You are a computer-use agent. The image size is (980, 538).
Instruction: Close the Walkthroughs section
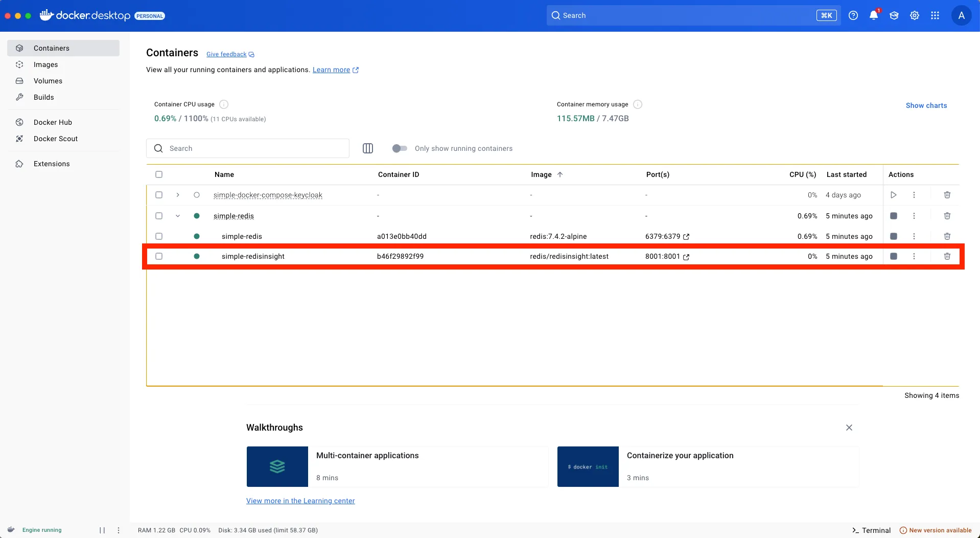[849, 428]
